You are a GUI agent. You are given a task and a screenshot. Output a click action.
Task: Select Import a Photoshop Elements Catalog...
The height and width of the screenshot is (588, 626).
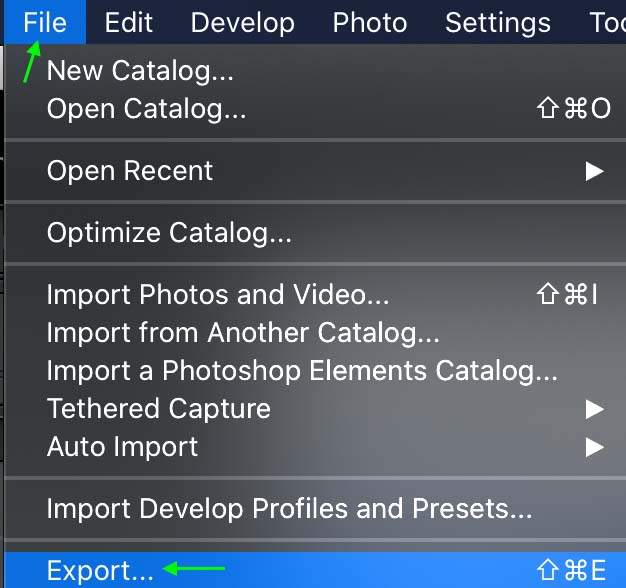(x=315, y=370)
